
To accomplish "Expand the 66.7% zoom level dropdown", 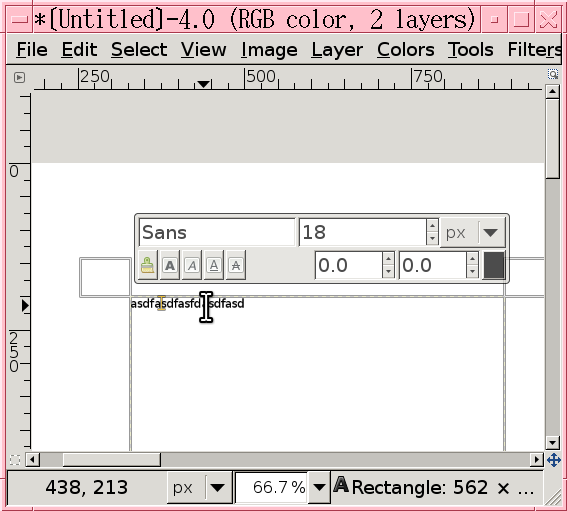I will (319, 487).
